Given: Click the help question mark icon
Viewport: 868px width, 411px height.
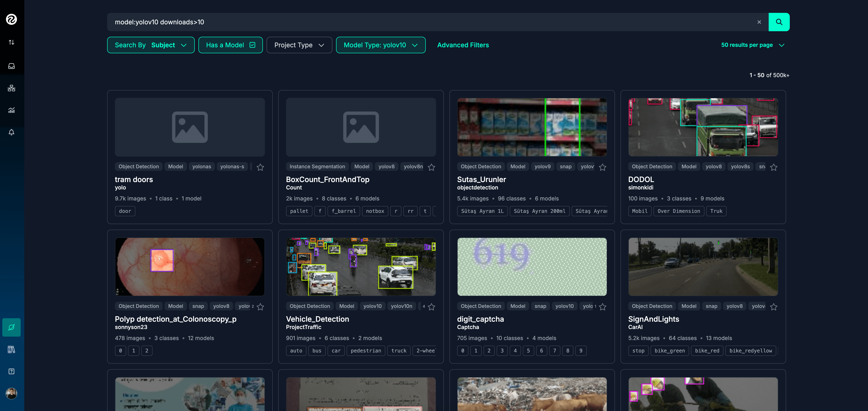Looking at the screenshot, I should (x=11, y=371).
